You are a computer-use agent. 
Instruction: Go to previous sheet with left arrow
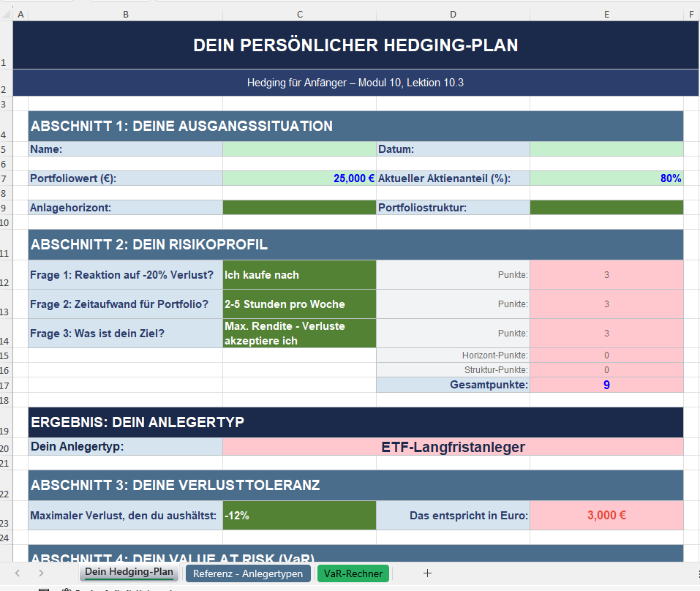[x=18, y=573]
